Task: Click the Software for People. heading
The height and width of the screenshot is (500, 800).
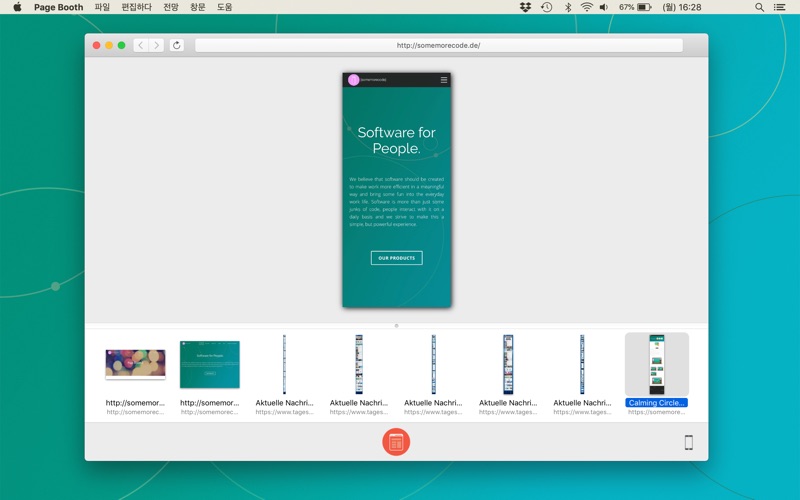Action: pyautogui.click(x=396, y=140)
